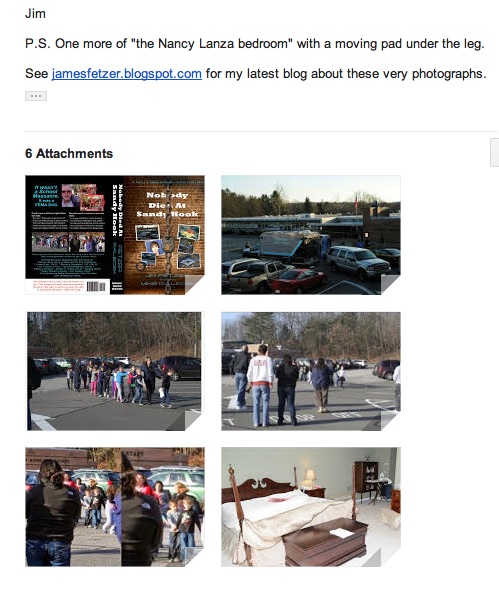Click the folded corner icon on book cover attachment
The height and width of the screenshot is (592, 499).
(x=194, y=285)
